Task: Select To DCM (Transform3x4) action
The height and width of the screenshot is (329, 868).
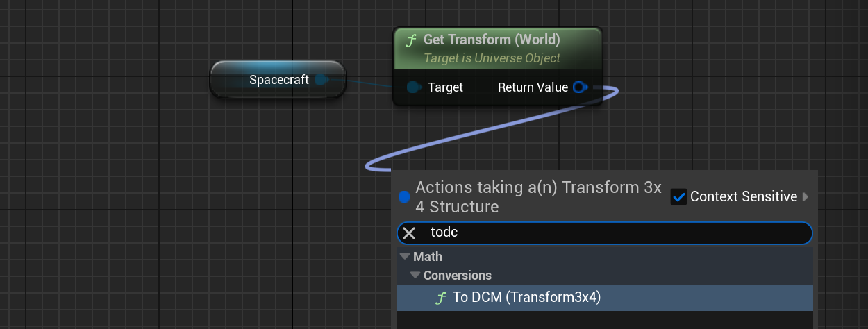Action: click(x=526, y=298)
